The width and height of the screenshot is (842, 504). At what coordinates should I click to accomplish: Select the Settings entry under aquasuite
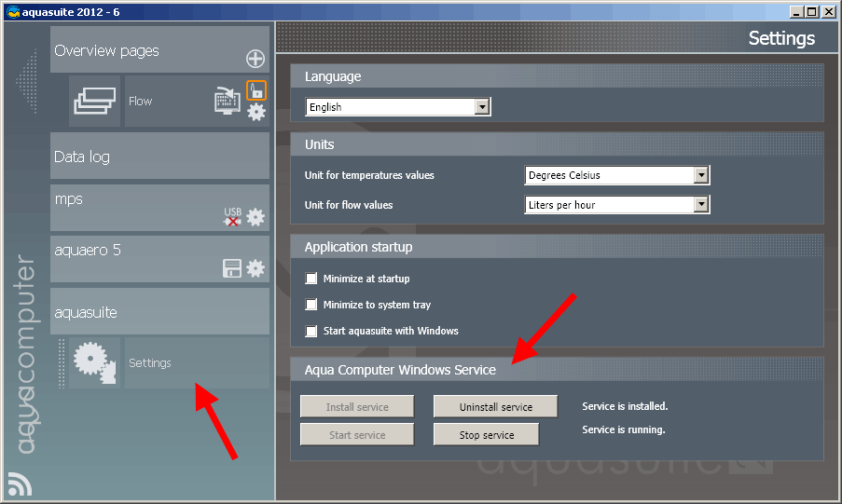[197, 362]
